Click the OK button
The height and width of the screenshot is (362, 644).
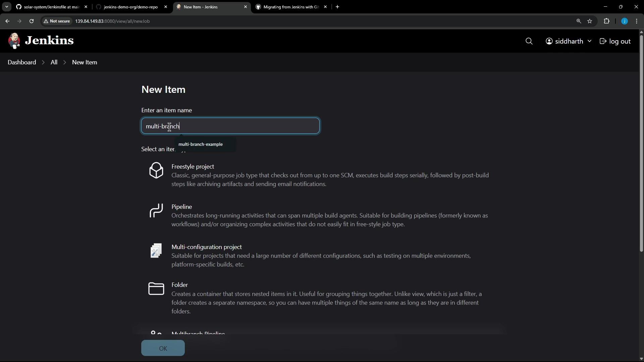[163, 348]
